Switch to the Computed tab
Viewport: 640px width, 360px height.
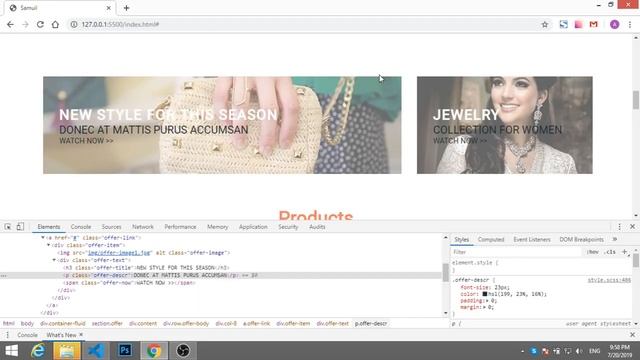[x=491, y=240]
